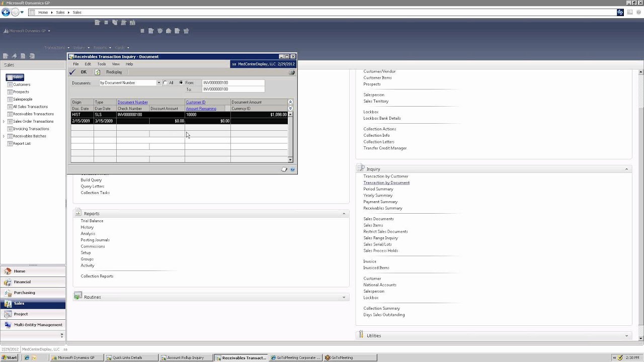Select Receivables Transactions in navigation tree
Viewport: 644px width, 362px height.
coord(33,114)
